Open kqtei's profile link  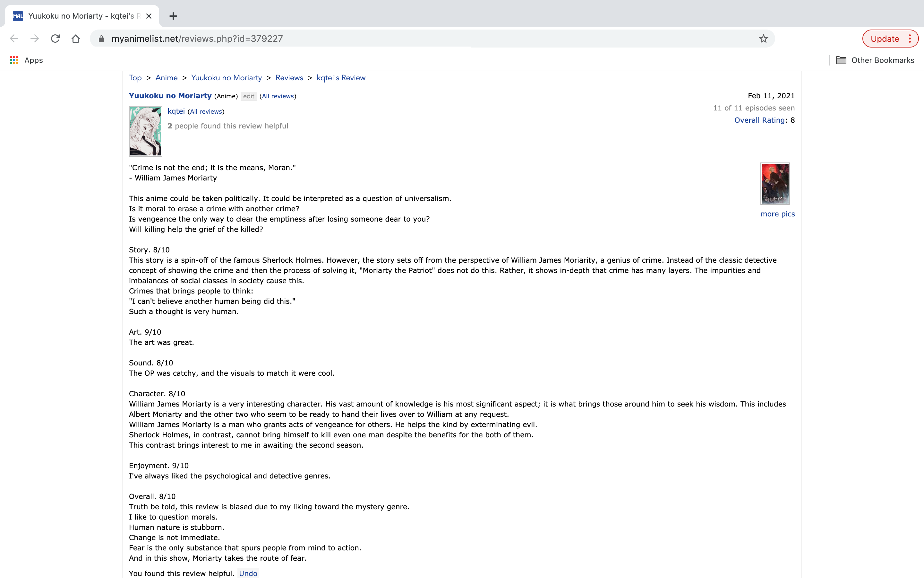[176, 111]
